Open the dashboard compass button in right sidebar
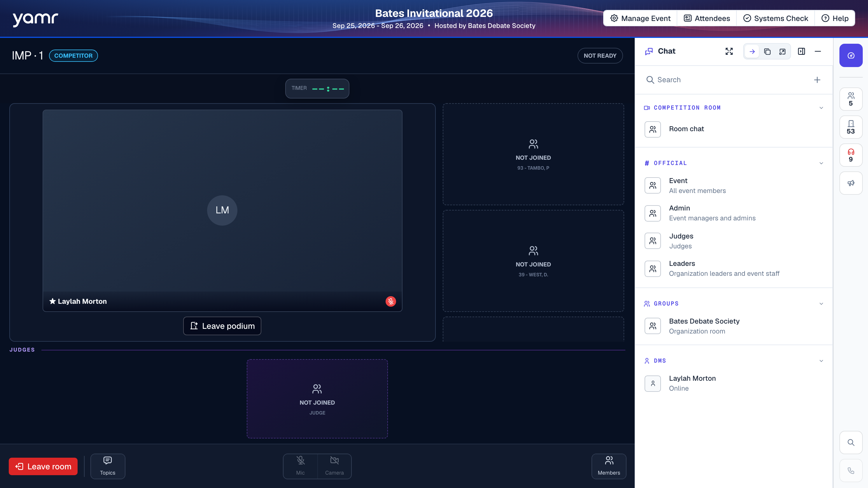This screenshot has height=488, width=868. [x=851, y=56]
